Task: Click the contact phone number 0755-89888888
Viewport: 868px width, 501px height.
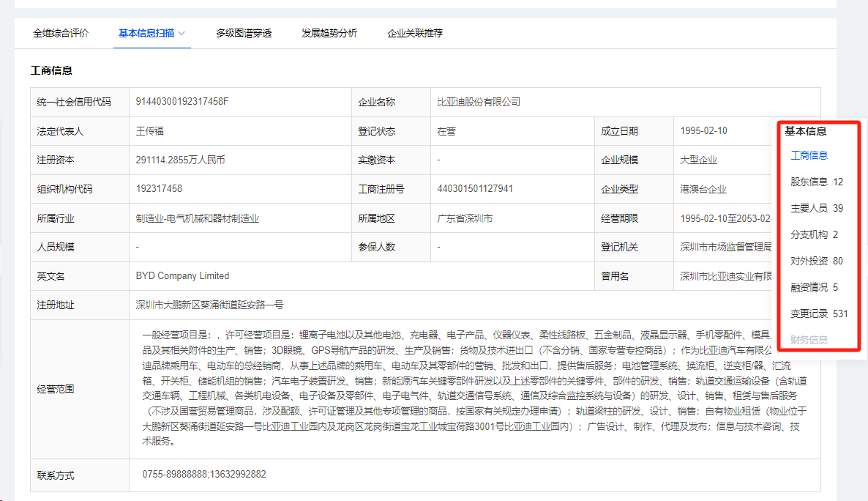Action: (173, 474)
